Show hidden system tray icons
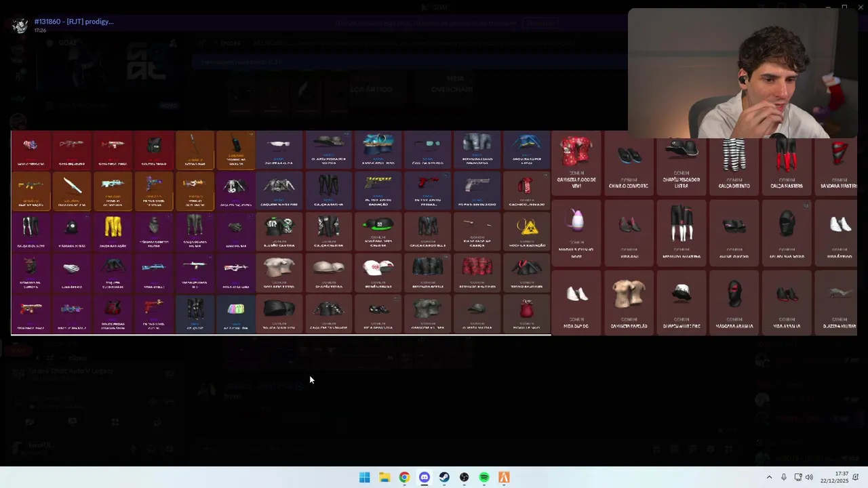 click(x=769, y=477)
